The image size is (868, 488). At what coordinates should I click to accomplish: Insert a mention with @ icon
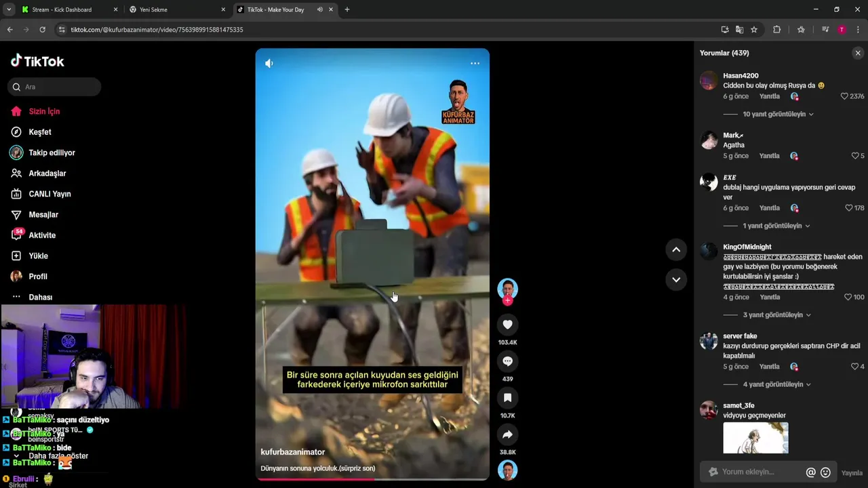coord(810,472)
